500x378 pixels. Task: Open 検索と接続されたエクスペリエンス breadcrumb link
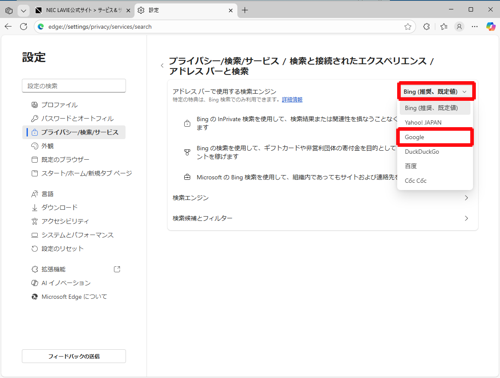click(x=358, y=61)
